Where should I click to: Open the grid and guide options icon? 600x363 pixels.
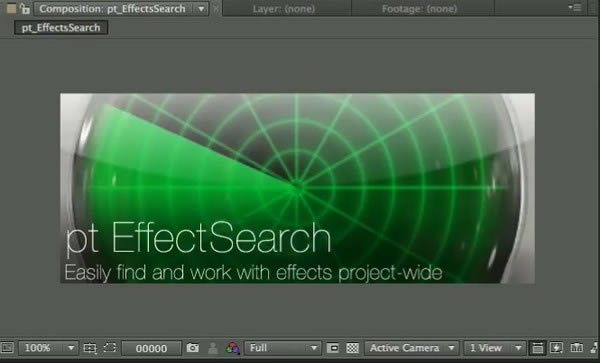click(90, 348)
